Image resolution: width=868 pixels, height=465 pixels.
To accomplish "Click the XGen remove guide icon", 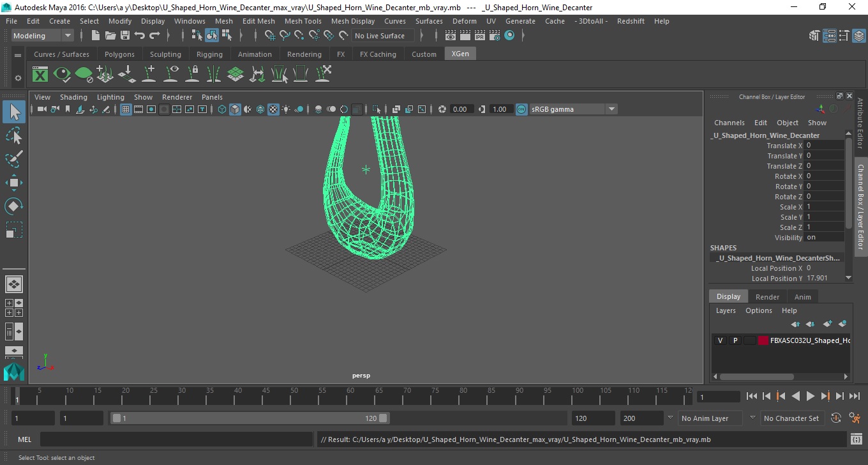I will tap(322, 74).
